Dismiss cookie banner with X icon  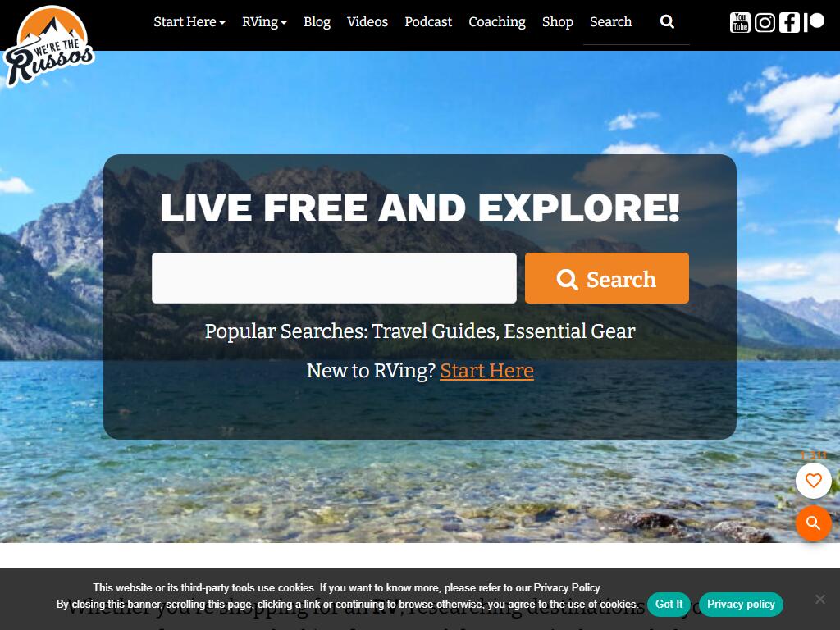(820, 599)
